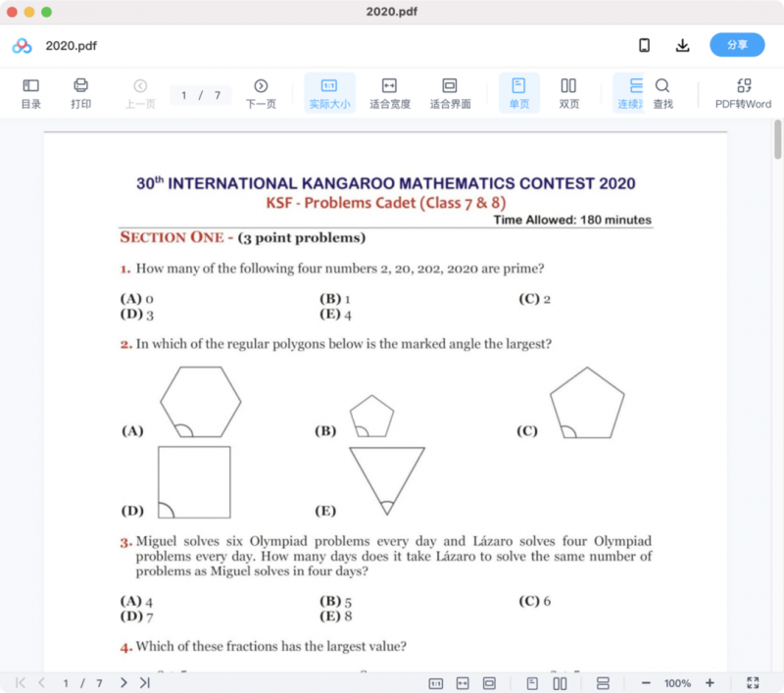Viewport: 784px width, 693px height.
Task: Click bottom bar double-page icon
Action: pyautogui.click(x=560, y=683)
